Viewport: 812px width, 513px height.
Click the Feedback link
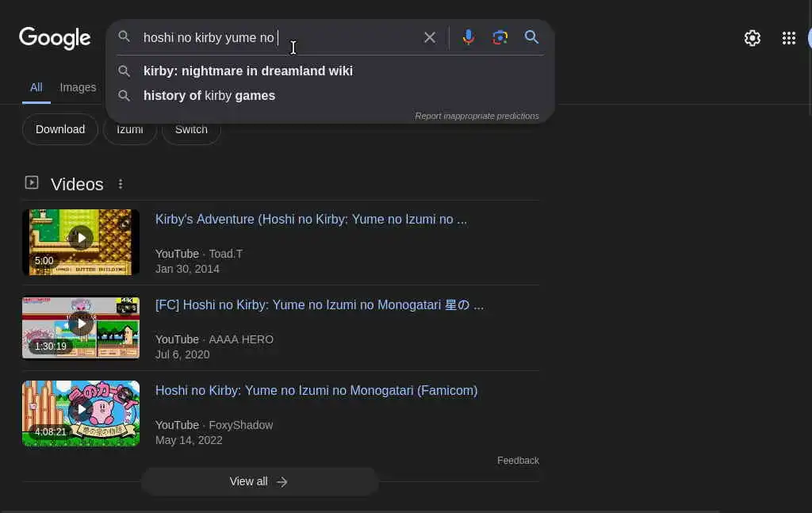(x=518, y=460)
